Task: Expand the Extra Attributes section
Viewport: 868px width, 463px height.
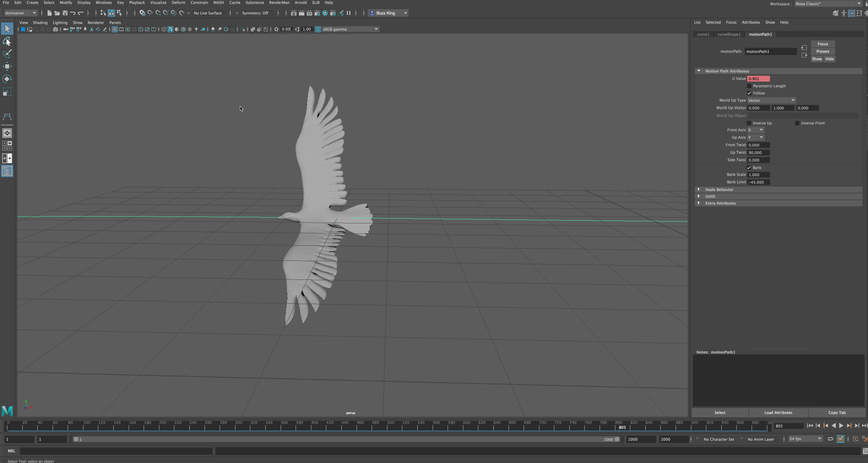Action: pos(778,203)
